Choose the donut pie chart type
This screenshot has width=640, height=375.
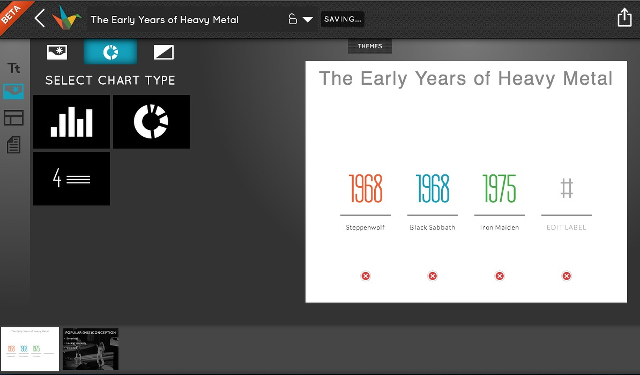(151, 122)
